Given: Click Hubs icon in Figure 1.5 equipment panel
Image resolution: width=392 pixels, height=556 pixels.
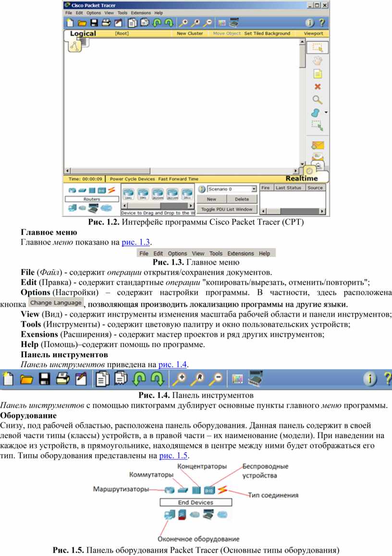Looking at the screenshot, I should pos(196,490).
